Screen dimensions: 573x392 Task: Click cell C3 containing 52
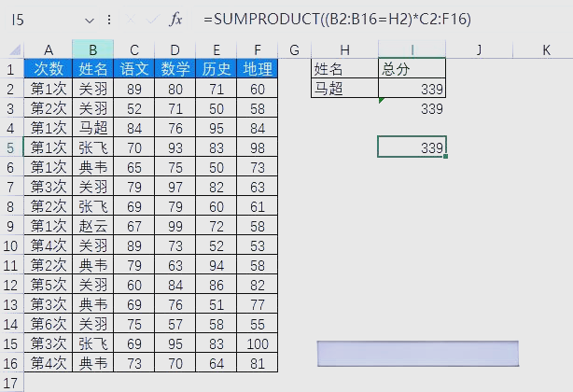134,108
